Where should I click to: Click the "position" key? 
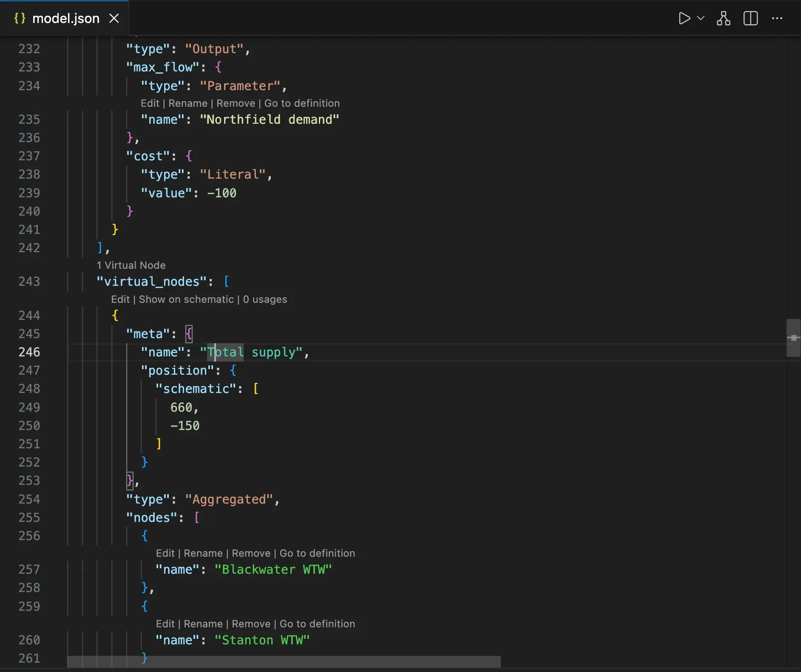[178, 370]
